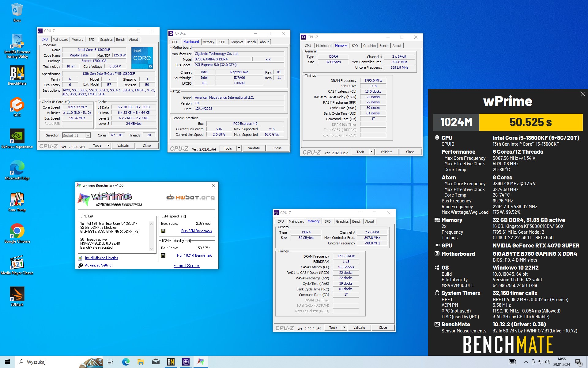Image resolution: width=588 pixels, height=368 pixels.
Task: Open Core Temp desktop shortcut
Action: (17, 202)
